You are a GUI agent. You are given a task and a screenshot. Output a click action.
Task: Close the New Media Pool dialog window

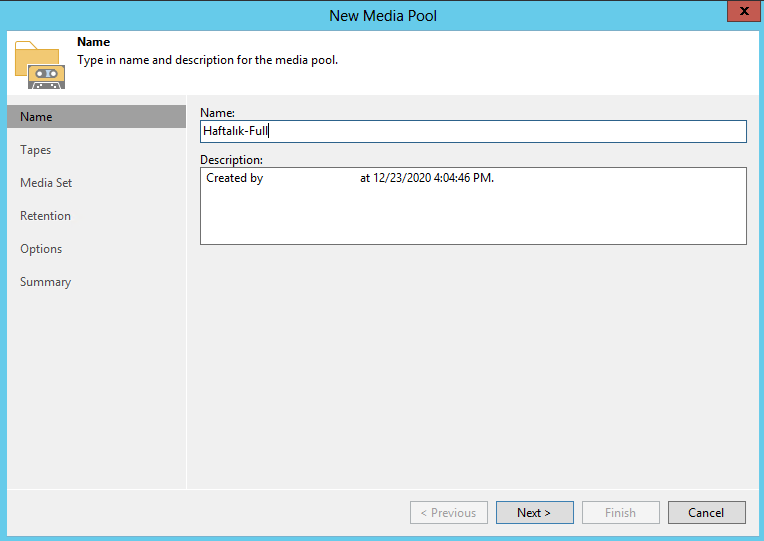point(740,13)
